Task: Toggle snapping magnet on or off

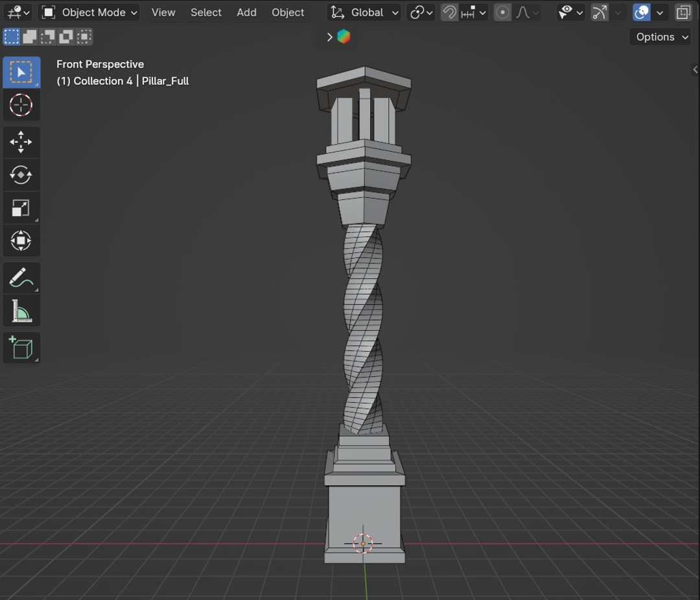Action: tap(449, 12)
